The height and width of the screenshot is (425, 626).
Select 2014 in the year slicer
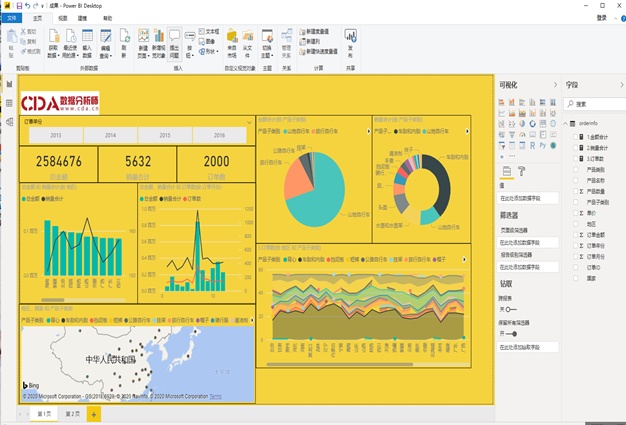(x=110, y=135)
